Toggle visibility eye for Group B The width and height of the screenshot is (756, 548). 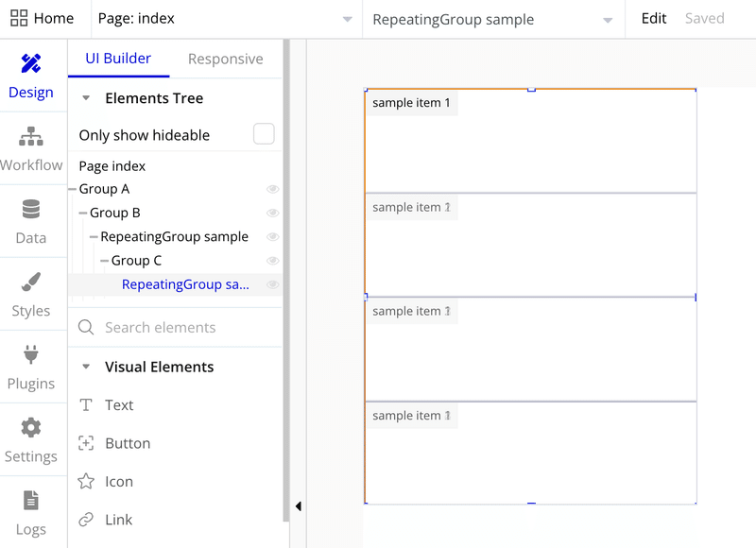click(x=273, y=213)
